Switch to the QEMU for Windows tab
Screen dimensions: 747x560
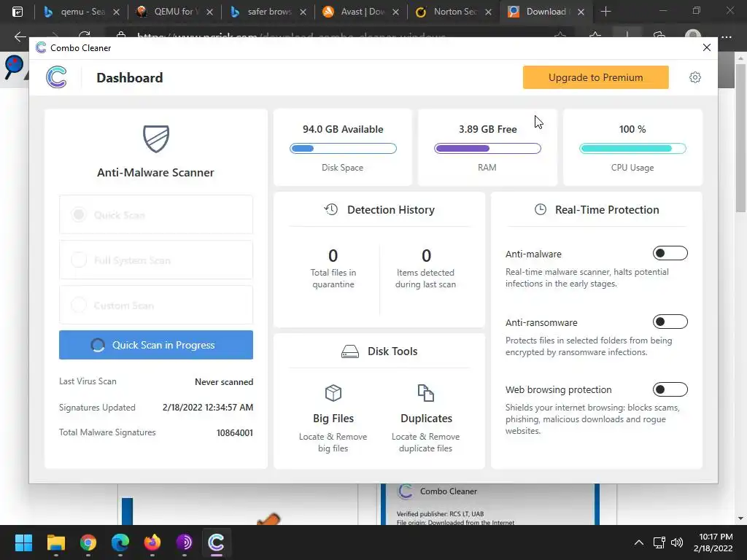pyautogui.click(x=174, y=12)
